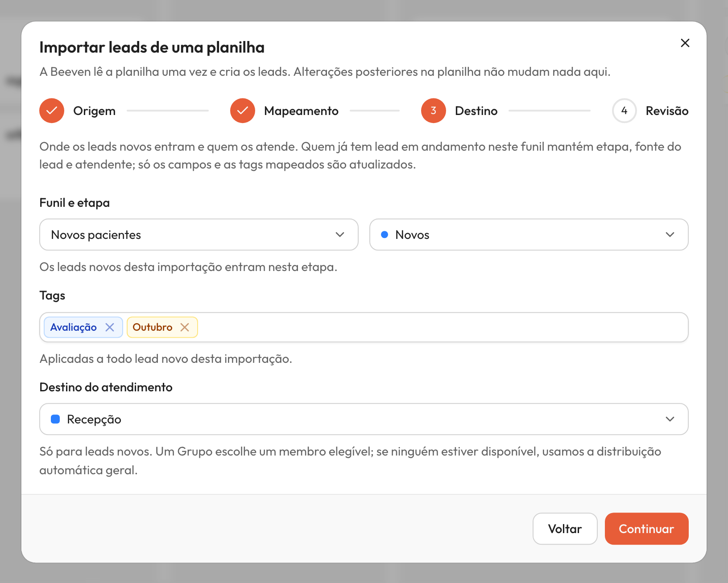Select the Destino step number 3

[x=434, y=111]
